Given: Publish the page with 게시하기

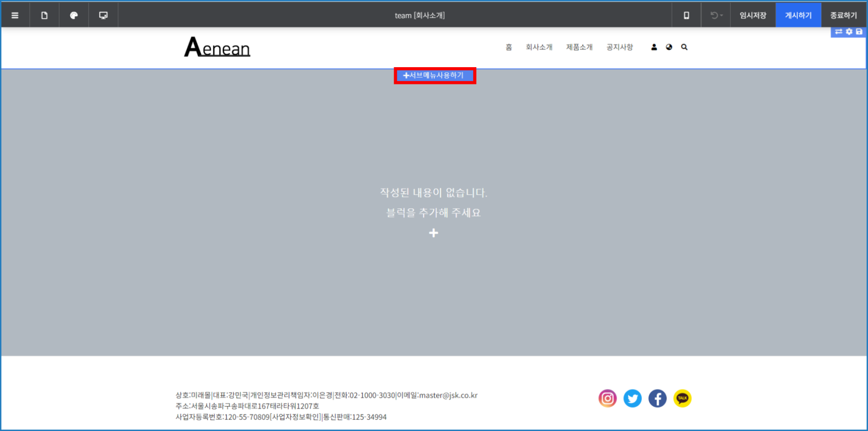Looking at the screenshot, I should 798,16.
